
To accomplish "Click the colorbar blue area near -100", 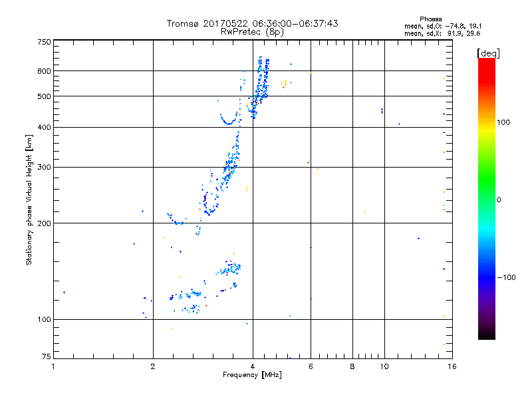I will (487, 277).
